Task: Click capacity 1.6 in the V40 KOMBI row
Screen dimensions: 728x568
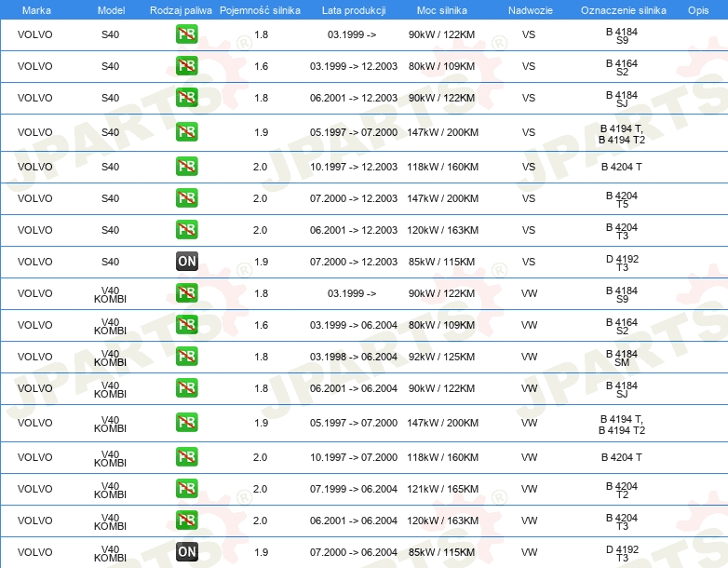Action: tap(261, 325)
